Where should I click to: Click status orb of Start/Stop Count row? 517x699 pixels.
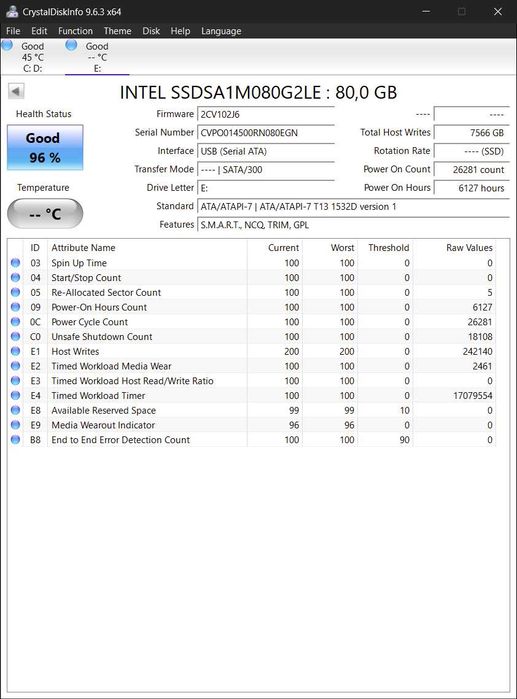(x=16, y=277)
